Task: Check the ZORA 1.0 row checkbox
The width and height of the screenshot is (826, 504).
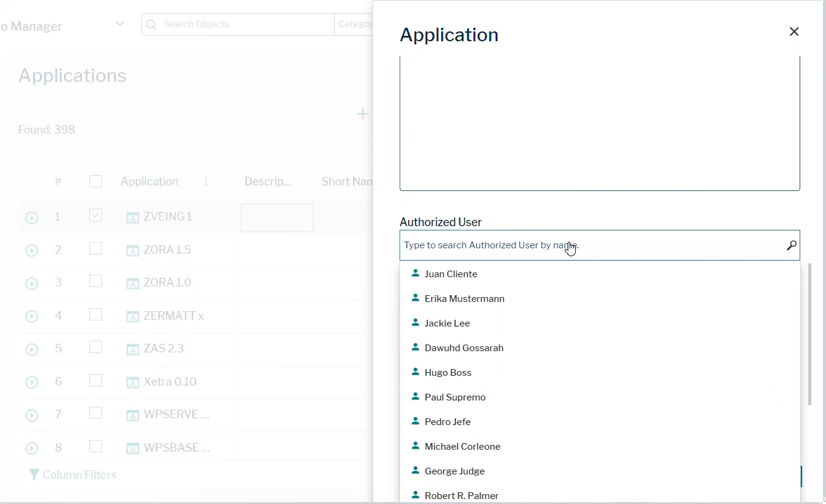Action: [x=96, y=280]
